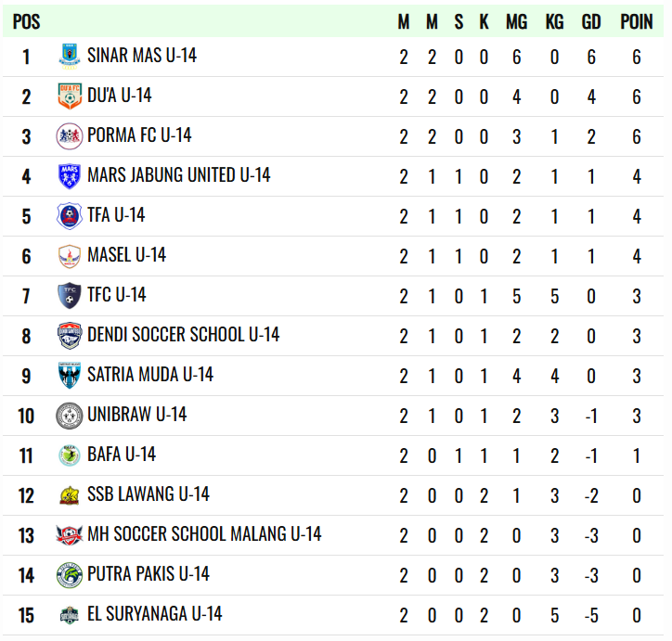
Task: Click the Mars Jabung United blue shield logo
Action: pos(70,176)
